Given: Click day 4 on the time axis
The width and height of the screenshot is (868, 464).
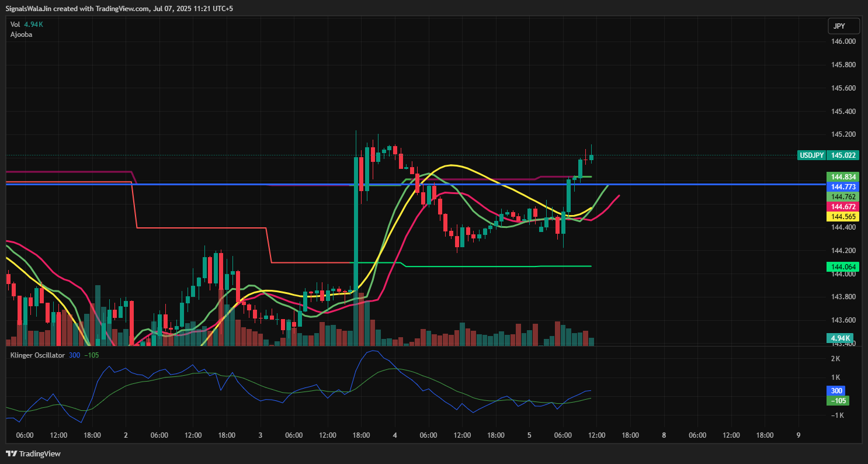Looking at the screenshot, I should 395,435.
